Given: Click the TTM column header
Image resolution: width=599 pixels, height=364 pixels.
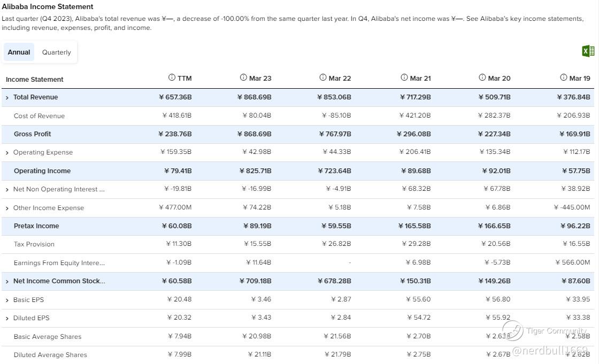Looking at the screenshot, I should tap(185, 79).
